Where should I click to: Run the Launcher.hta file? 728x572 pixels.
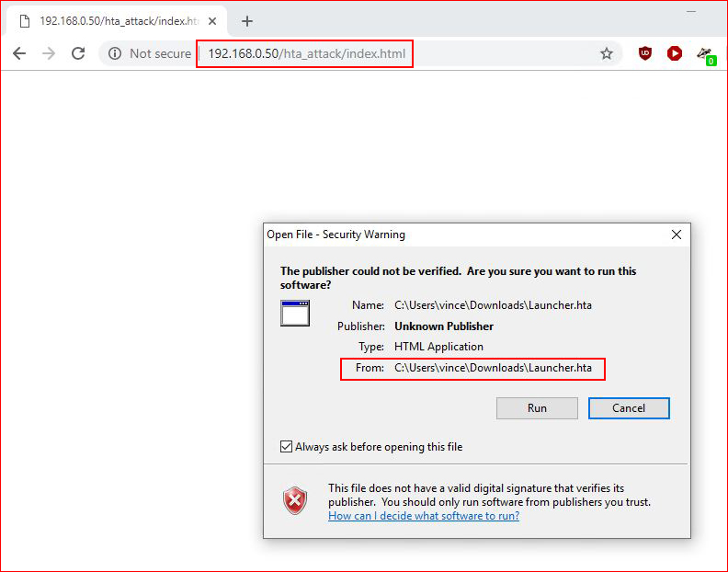coord(537,408)
